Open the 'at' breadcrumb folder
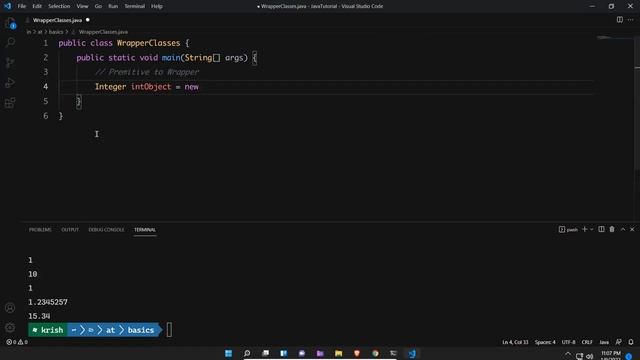 [40, 32]
